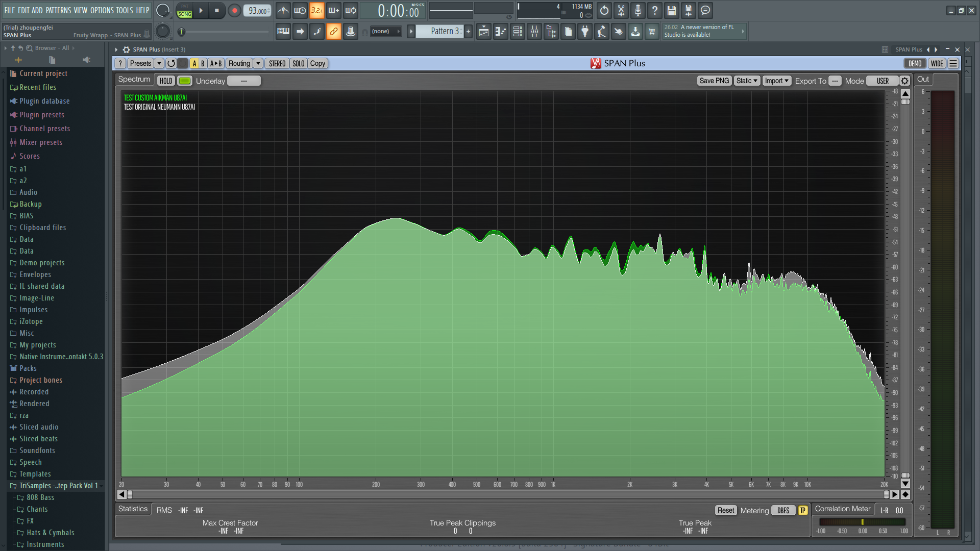Open the plugin picker plug icon
This screenshot has width=980, height=551.
pyautogui.click(x=585, y=32)
